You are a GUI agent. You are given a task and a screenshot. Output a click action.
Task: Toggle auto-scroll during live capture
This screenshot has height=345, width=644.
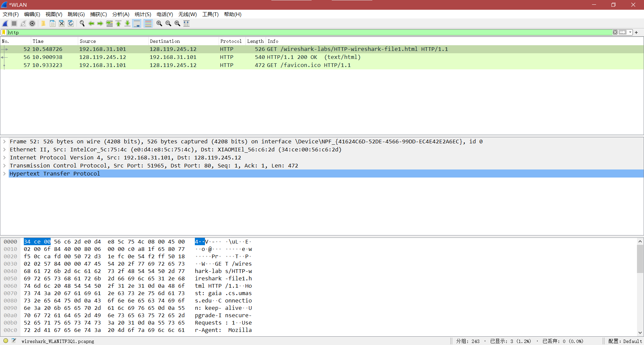pyautogui.click(x=137, y=23)
